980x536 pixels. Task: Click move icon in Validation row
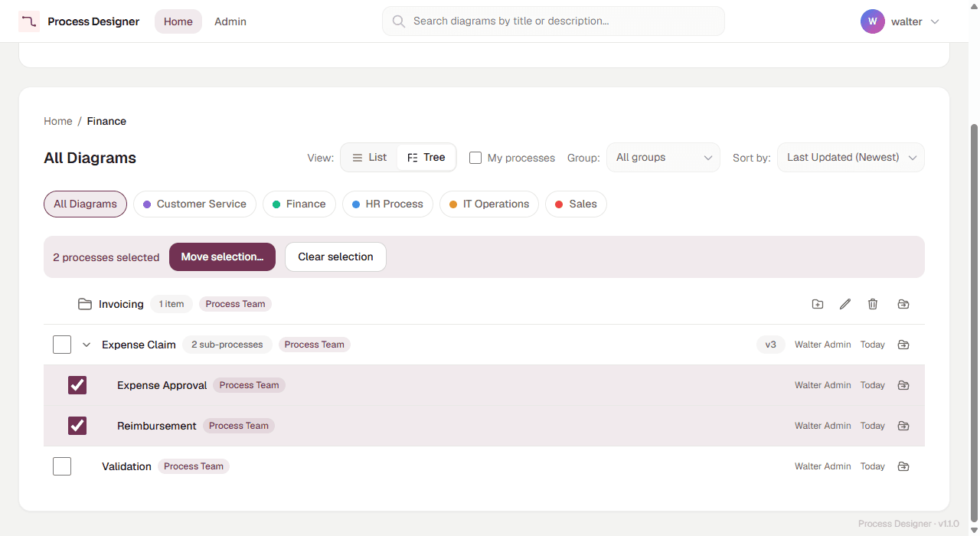click(903, 466)
